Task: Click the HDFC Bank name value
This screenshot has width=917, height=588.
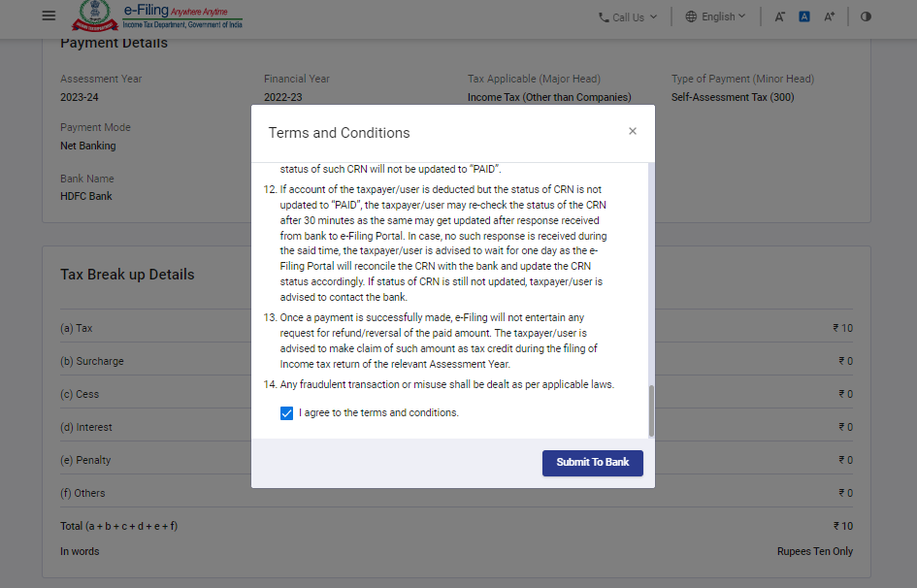Action: (x=86, y=196)
